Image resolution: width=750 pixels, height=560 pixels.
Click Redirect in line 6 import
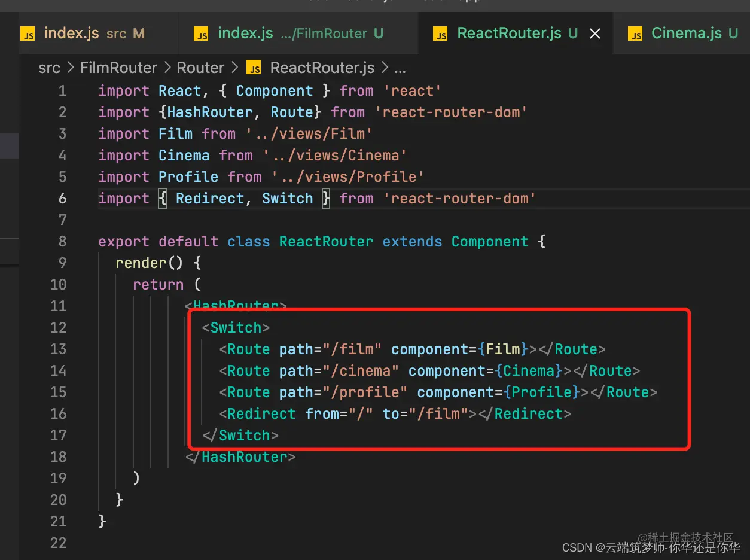click(210, 199)
